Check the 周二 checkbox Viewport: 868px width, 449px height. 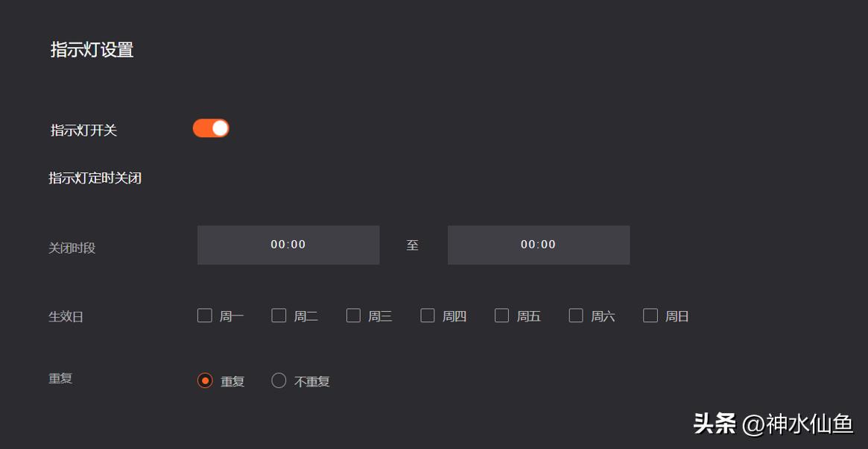[279, 315]
